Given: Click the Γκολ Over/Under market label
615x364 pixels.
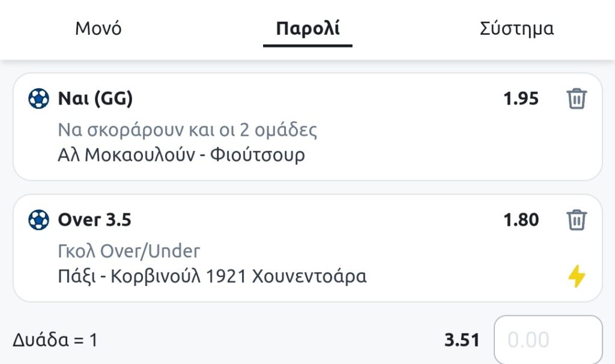Looking at the screenshot, I should click(x=129, y=250).
